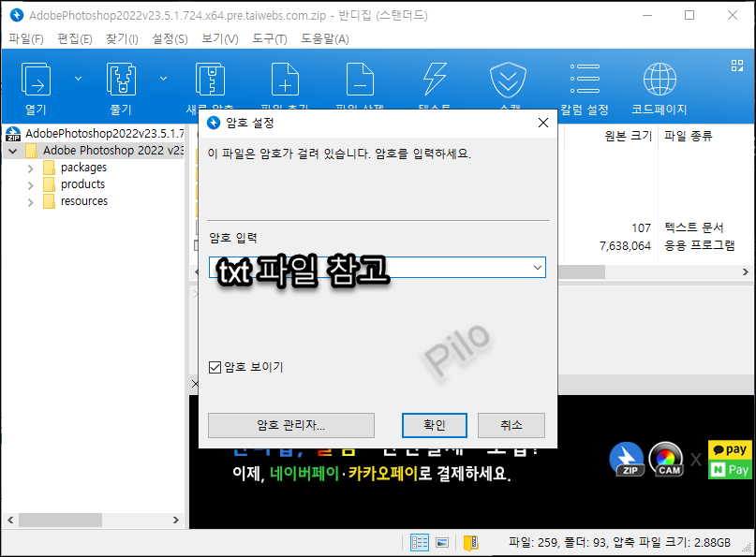Expand the resources folder node
This screenshot has height=557, width=756.
click(x=30, y=202)
